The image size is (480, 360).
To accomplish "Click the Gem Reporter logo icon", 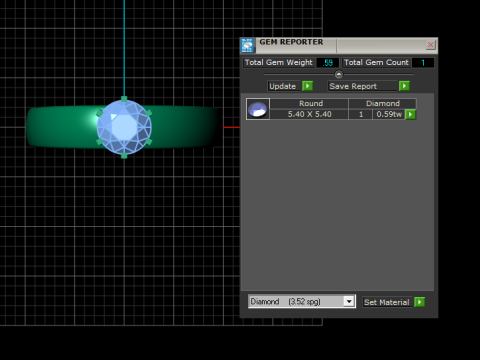I will [247, 46].
